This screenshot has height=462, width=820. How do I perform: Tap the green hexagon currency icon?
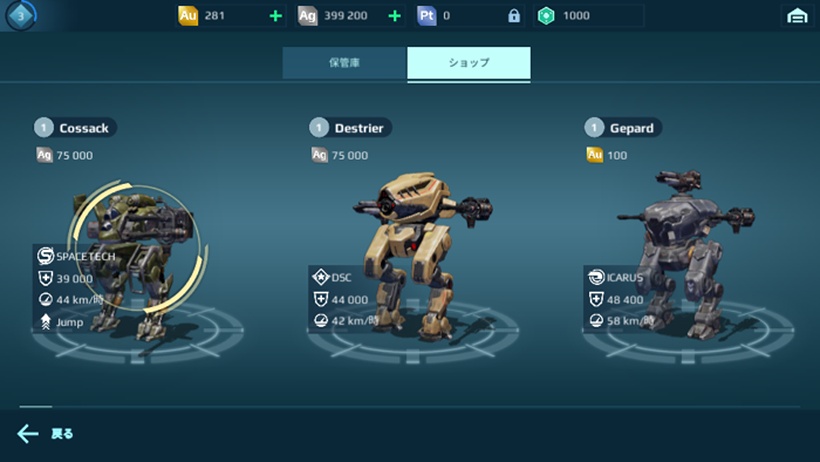[546, 16]
